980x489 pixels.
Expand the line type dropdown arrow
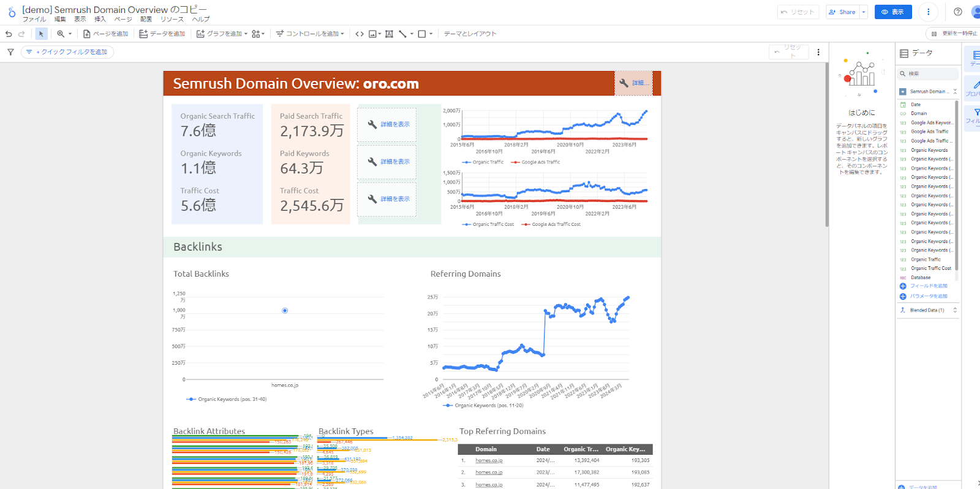point(412,34)
